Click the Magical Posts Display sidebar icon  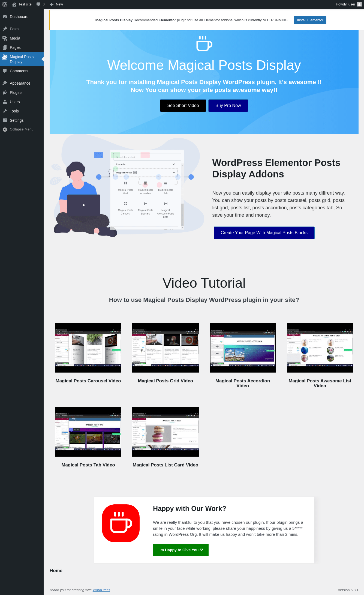coord(5,57)
